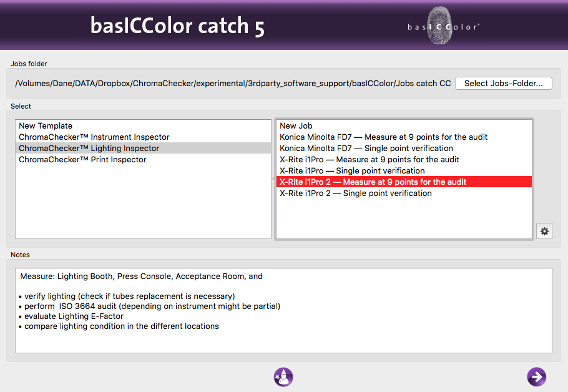Select X-Rite i1Pro Measure at 9 points job

tap(404, 159)
